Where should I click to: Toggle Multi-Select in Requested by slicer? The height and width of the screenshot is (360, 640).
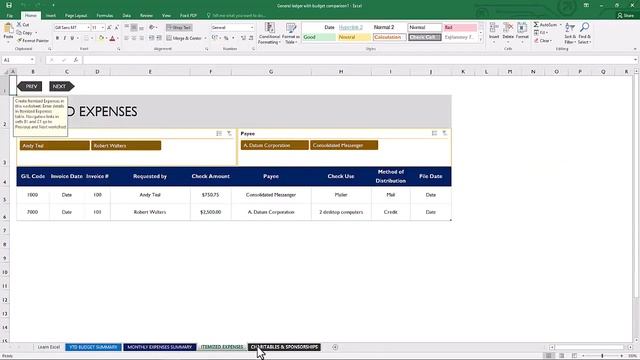[x=219, y=133]
